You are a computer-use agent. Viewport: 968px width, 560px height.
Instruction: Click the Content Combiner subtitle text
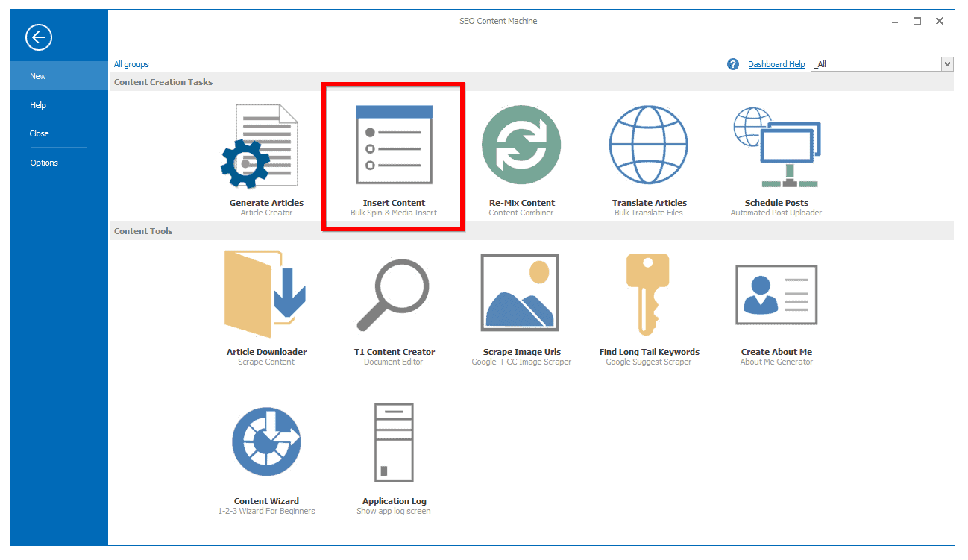tap(521, 213)
